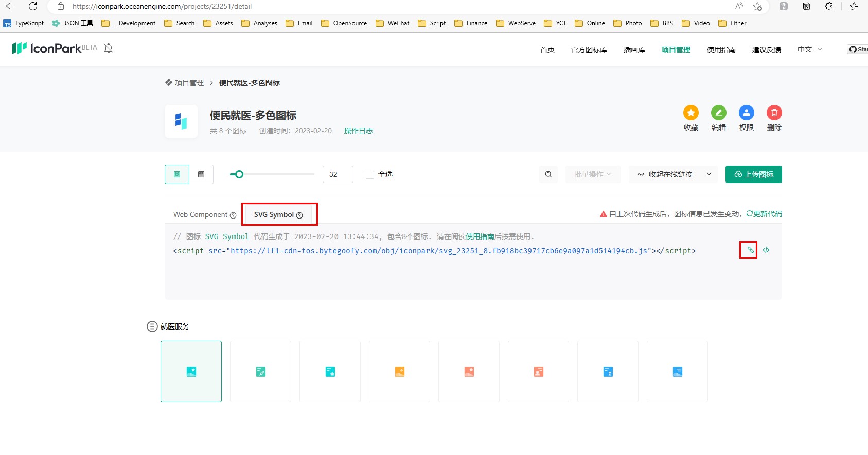Open Web Component help question icon

click(233, 215)
